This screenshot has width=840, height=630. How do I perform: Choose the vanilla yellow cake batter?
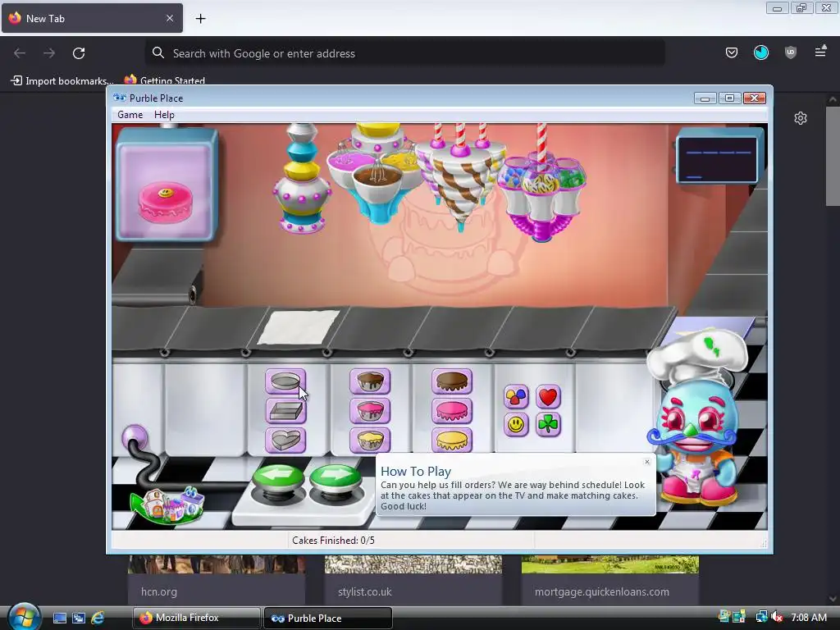[370, 441]
